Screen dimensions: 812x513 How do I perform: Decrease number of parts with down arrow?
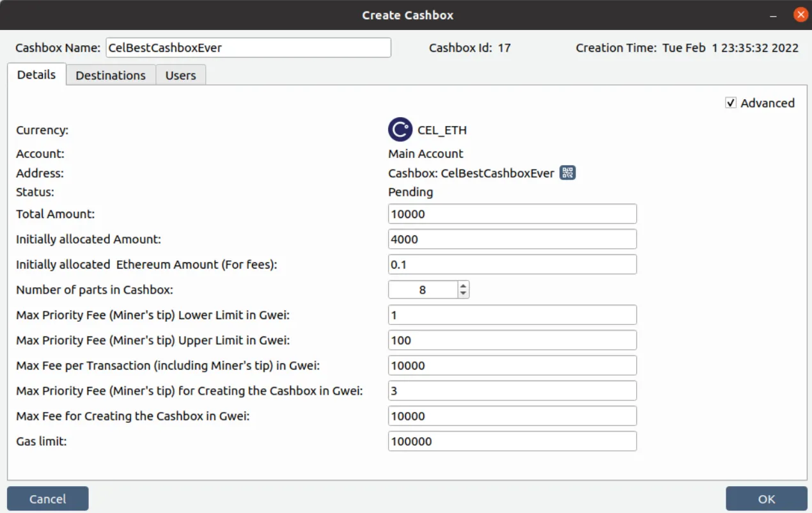(x=464, y=294)
